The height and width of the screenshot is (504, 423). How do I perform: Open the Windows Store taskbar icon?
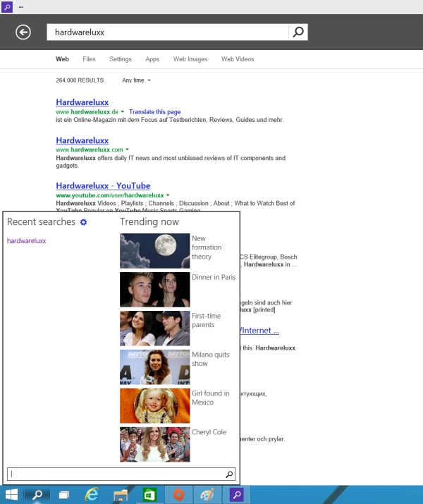point(149,495)
